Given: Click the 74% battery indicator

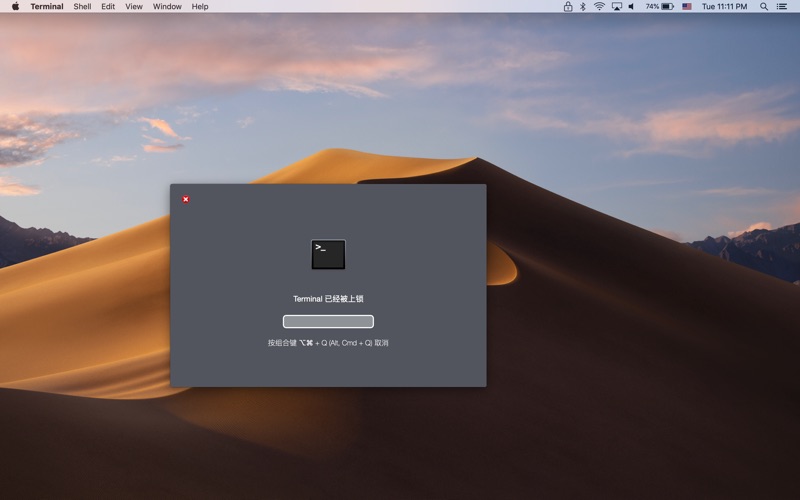Looking at the screenshot, I should [659, 7].
